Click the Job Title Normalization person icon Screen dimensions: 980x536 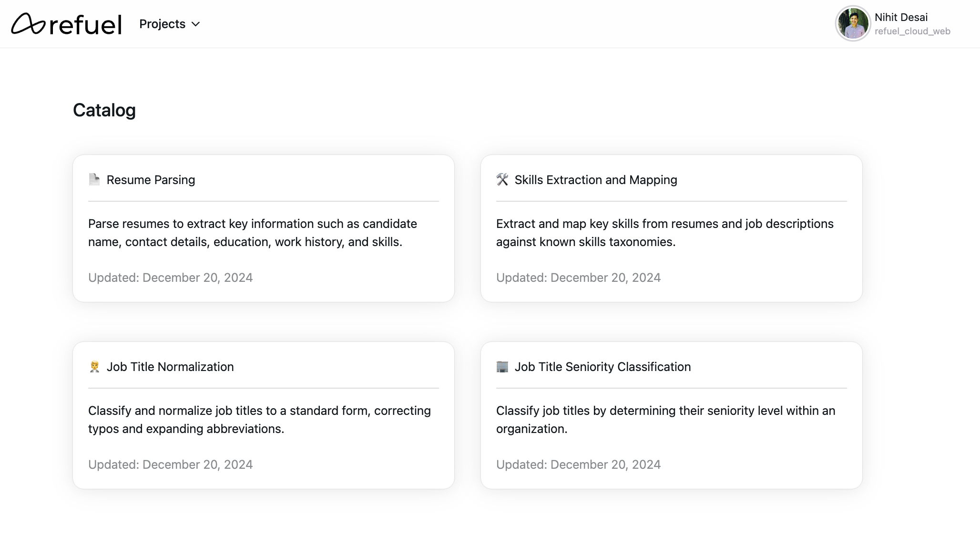tap(94, 366)
